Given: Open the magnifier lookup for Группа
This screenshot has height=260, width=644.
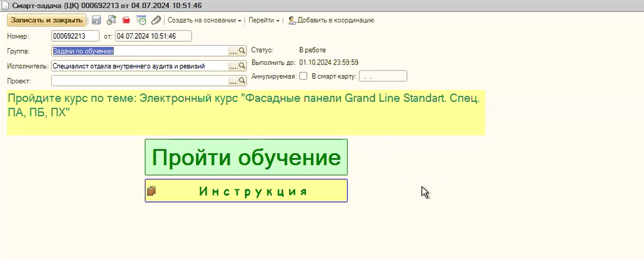Looking at the screenshot, I should [x=242, y=51].
